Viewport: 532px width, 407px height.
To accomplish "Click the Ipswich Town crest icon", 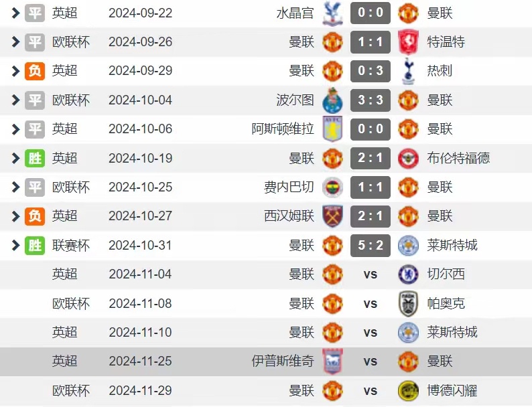I will [332, 361].
